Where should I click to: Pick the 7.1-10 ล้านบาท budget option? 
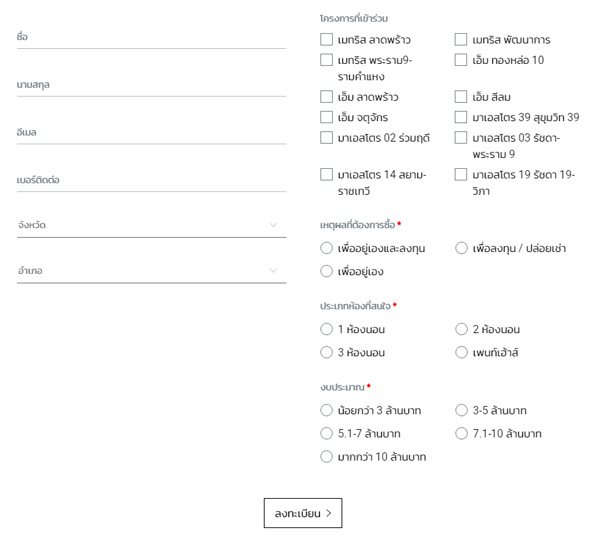pos(461,433)
